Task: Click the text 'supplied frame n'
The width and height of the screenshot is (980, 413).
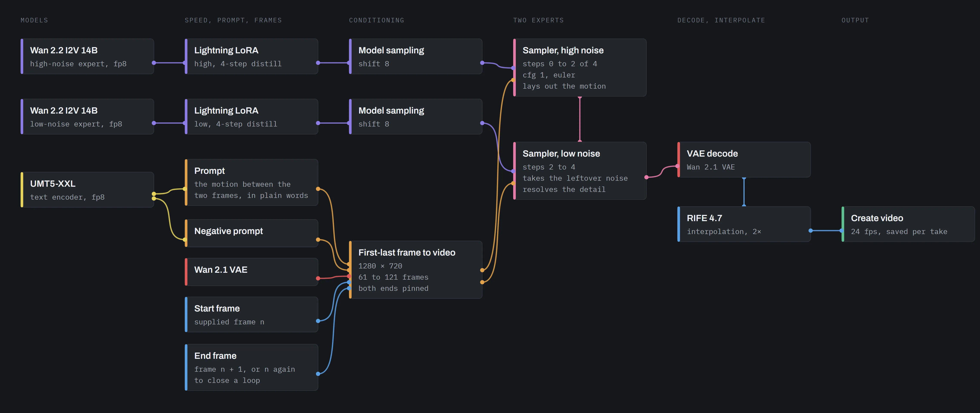Action: [229, 322]
